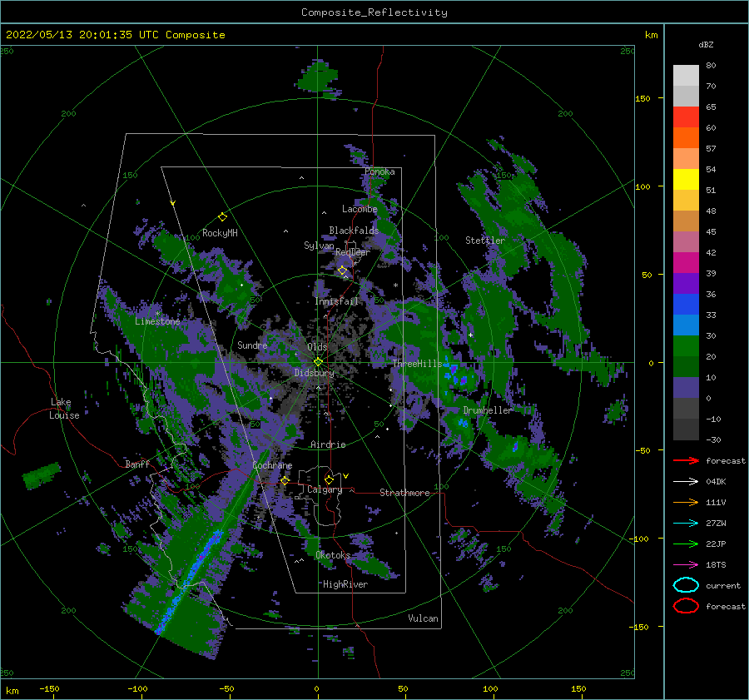Viewport: 749px width, 700px height.
Task: Click the Blackfalds city label
Action: coord(354,231)
